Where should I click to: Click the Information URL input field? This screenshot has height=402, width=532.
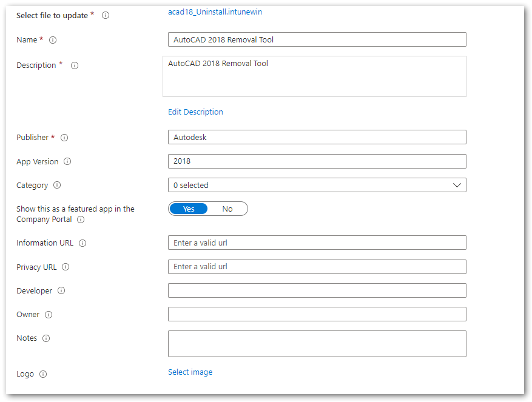coord(317,243)
